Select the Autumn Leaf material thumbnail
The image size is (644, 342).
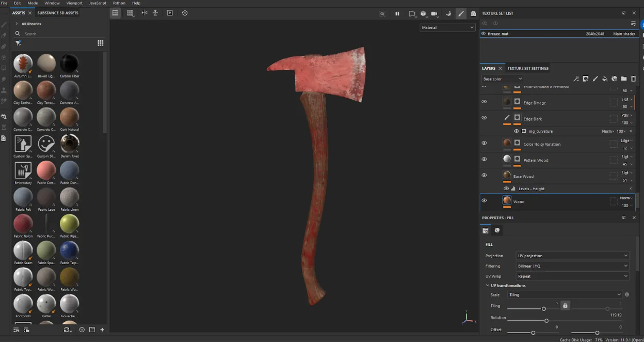tap(23, 64)
